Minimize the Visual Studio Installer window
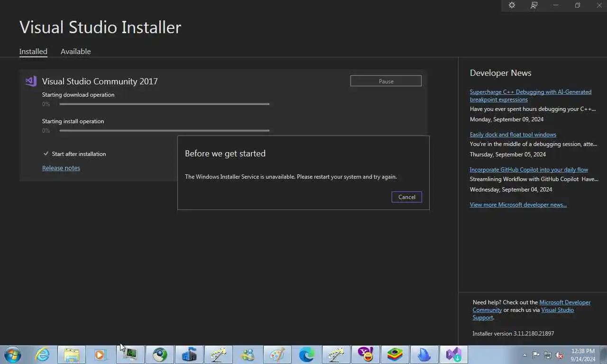607x364 pixels. tap(556, 5)
